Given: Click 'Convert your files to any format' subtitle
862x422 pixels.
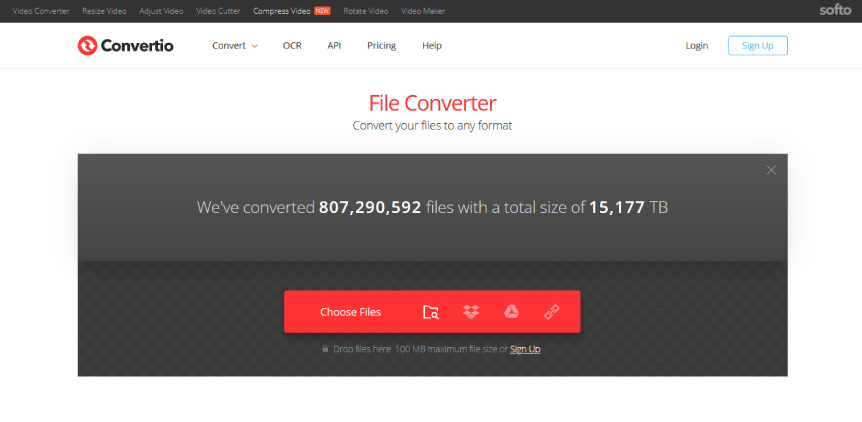Looking at the screenshot, I should (x=432, y=126).
